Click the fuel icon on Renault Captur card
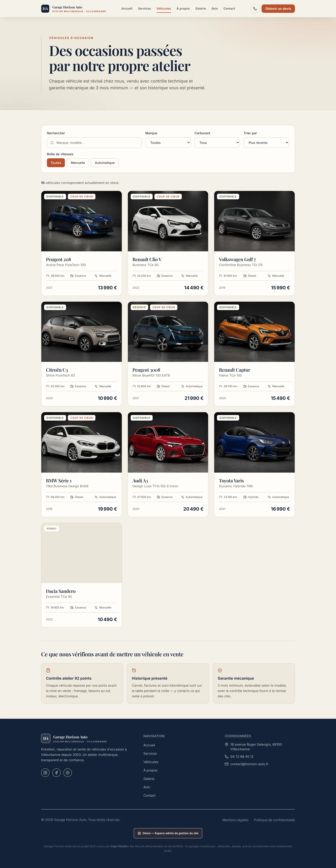This screenshot has height=868, width=336. coord(245,386)
